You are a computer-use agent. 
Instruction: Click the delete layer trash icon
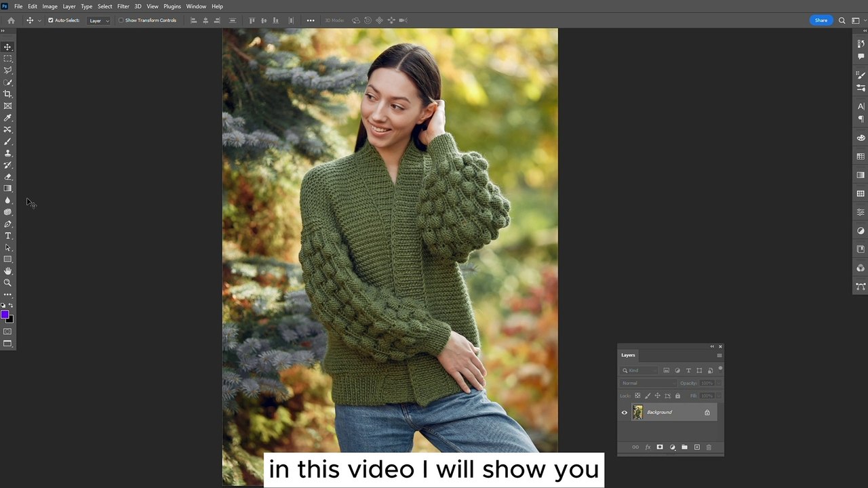709,447
